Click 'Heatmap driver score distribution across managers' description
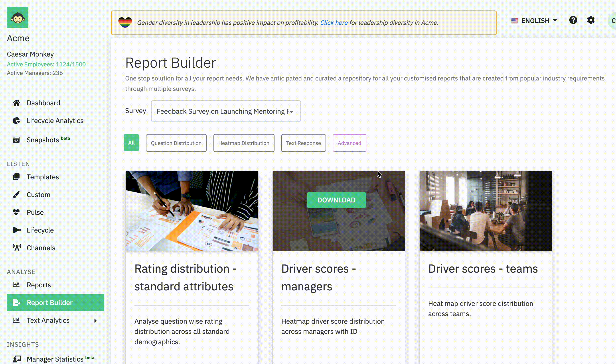The image size is (616, 364). click(333, 326)
